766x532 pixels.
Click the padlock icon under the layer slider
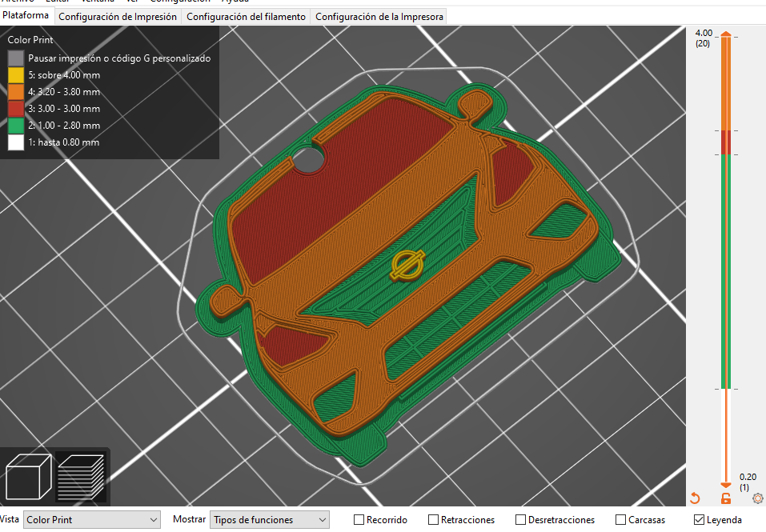[725, 498]
